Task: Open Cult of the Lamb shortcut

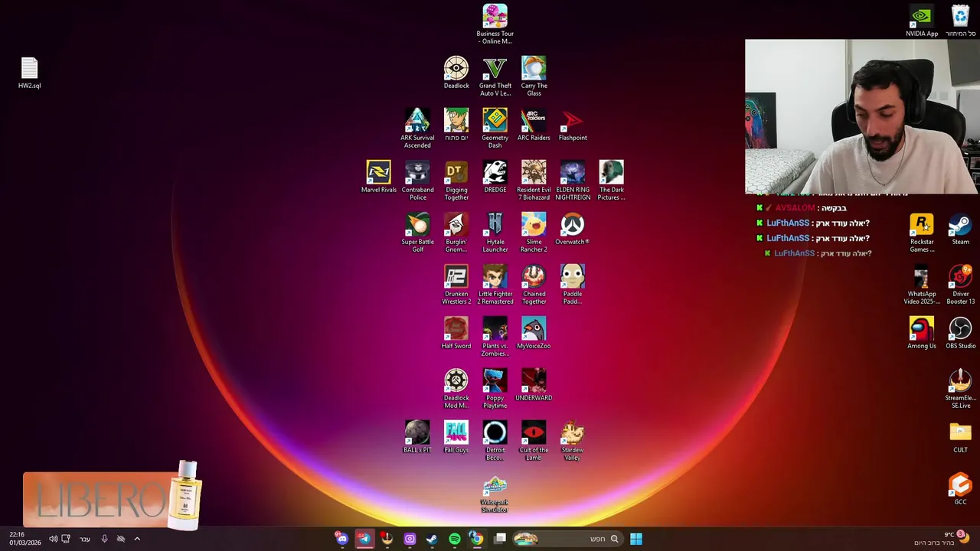Action: 534,440
